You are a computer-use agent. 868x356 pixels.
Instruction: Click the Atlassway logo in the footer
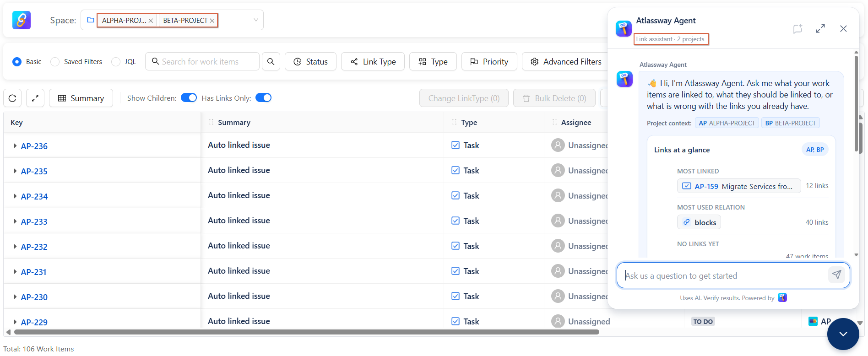tap(782, 298)
